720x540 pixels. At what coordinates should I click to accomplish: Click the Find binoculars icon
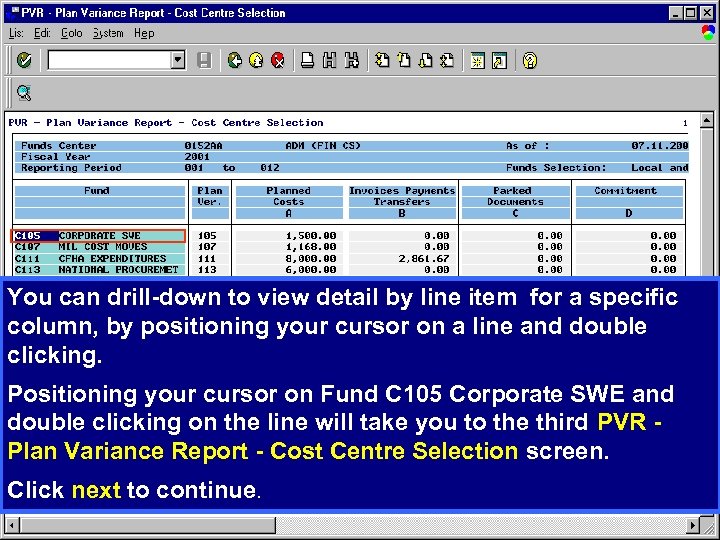[x=329, y=60]
